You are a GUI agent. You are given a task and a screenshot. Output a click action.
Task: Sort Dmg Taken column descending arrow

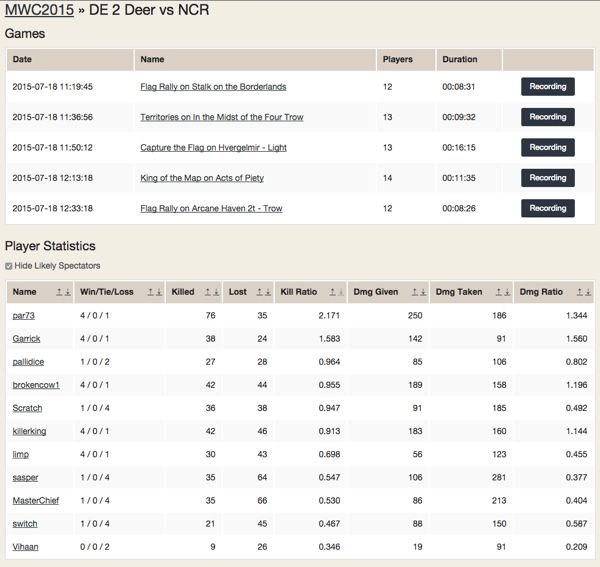[507, 292]
